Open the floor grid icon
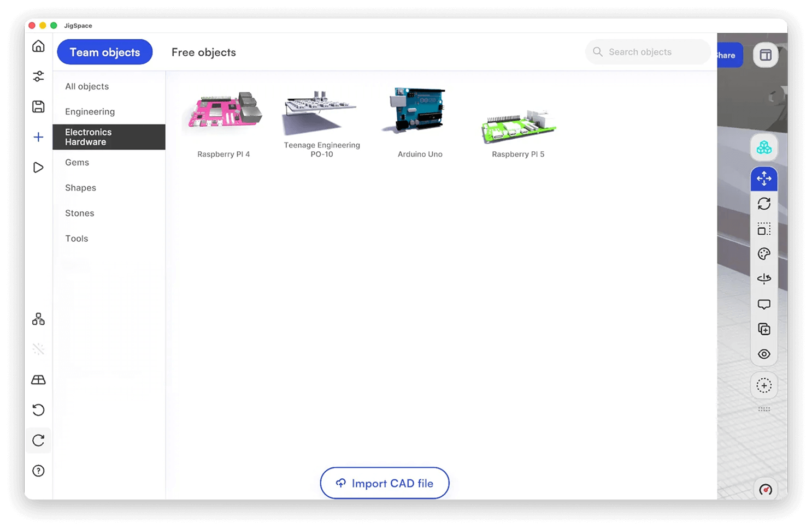This screenshot has height=529, width=812. (38, 380)
